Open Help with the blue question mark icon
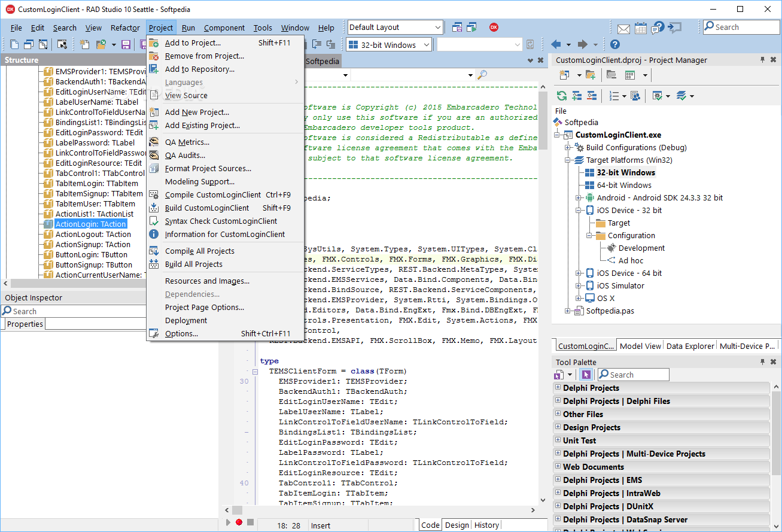 tap(615, 44)
